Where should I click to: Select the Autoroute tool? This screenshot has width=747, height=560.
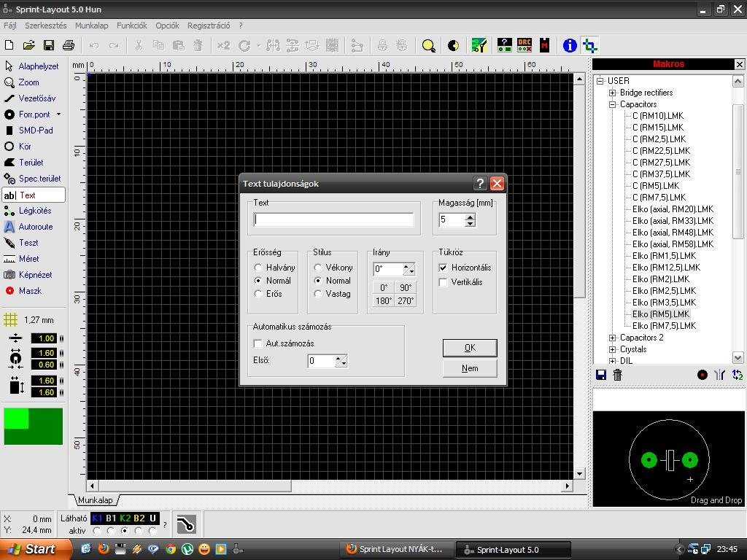[28, 227]
